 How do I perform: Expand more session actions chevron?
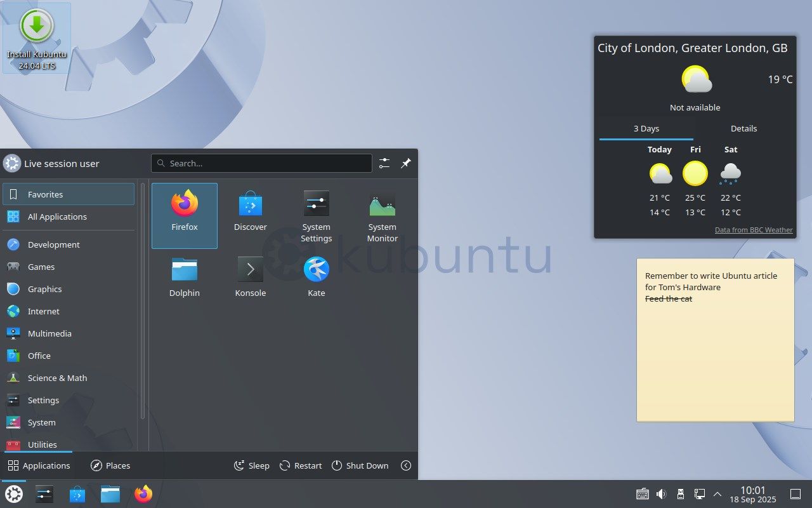click(x=406, y=465)
